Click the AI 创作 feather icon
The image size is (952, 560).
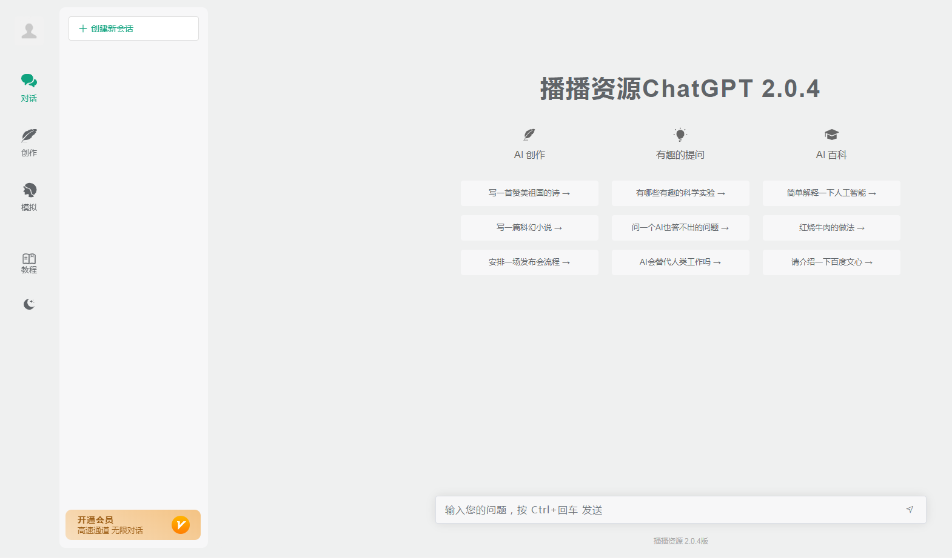pos(529,134)
